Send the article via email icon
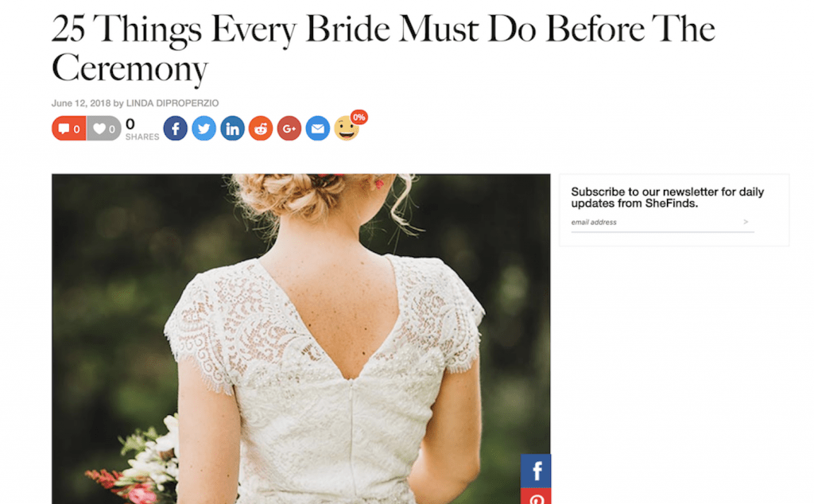Viewport: 814px width, 504px height. pyautogui.click(x=318, y=128)
